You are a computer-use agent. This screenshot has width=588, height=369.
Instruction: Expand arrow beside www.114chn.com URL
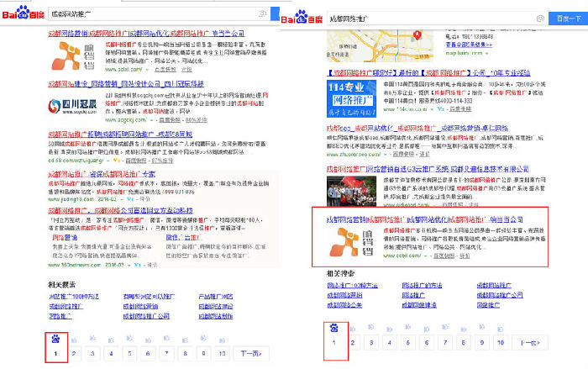[432, 109]
